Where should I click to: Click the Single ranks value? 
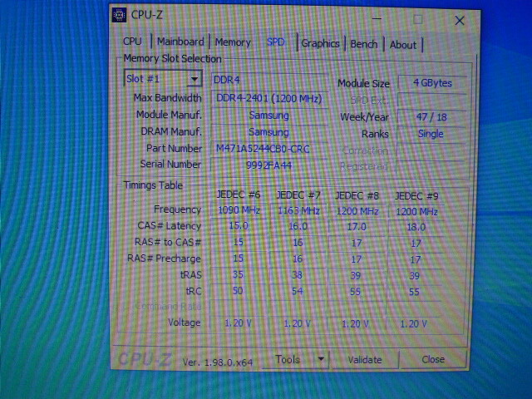click(431, 134)
